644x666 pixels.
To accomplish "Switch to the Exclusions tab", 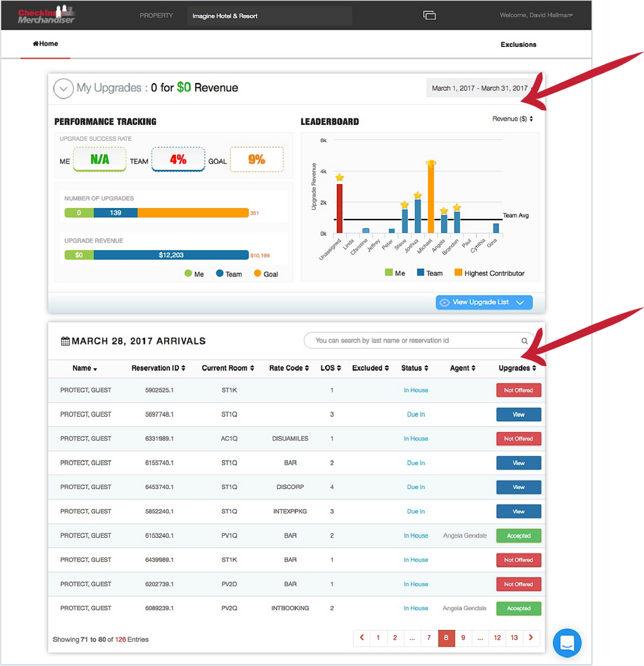I will click(519, 44).
